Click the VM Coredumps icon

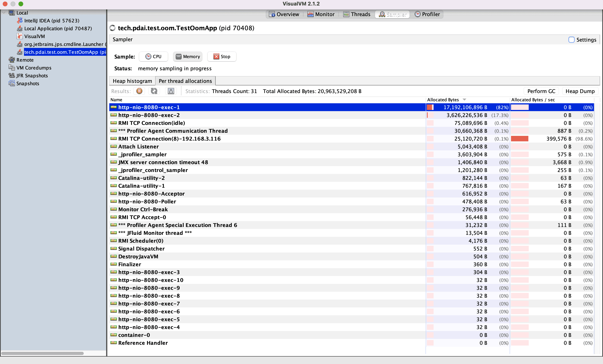click(x=12, y=68)
